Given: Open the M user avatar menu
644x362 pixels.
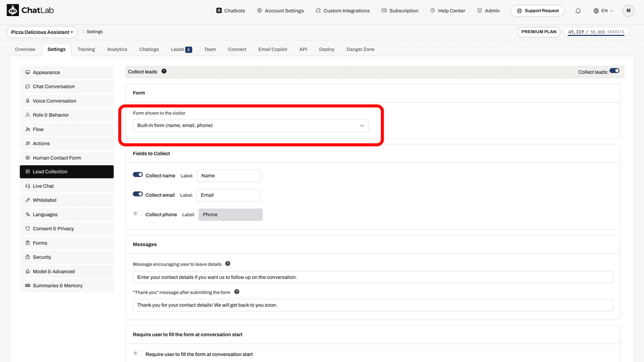Looking at the screenshot, I should tap(628, 11).
